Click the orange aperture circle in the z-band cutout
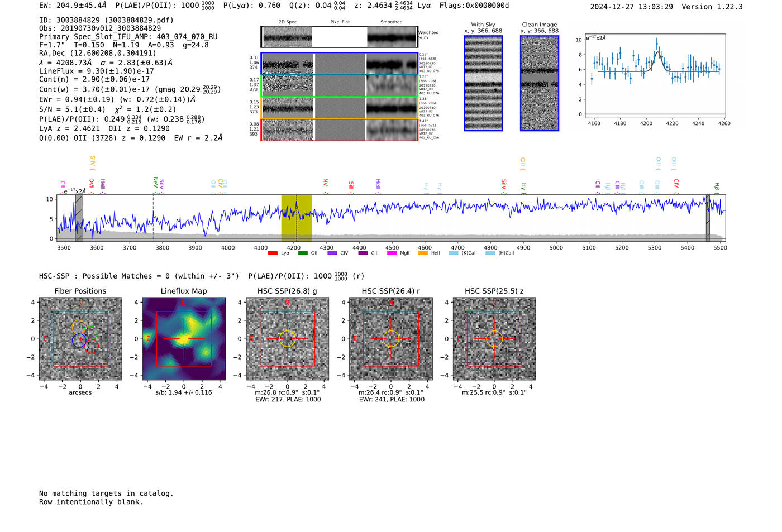The image size is (782, 532). coord(494,339)
